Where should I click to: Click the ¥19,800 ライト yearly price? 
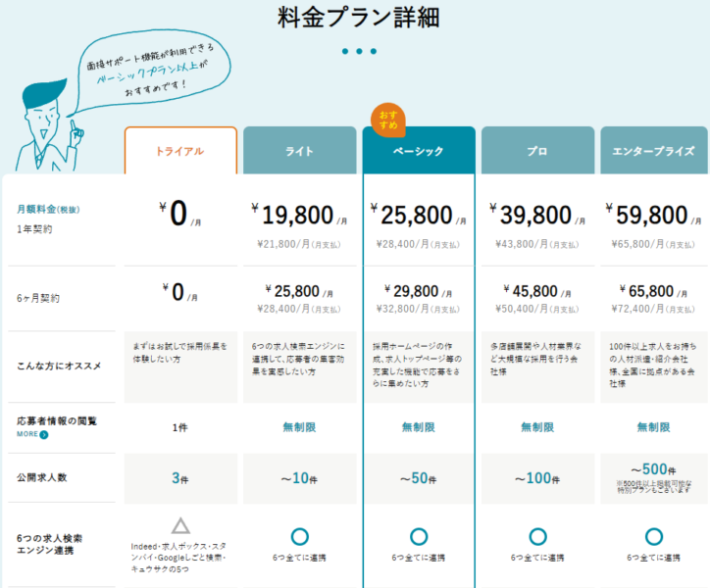coord(299,215)
